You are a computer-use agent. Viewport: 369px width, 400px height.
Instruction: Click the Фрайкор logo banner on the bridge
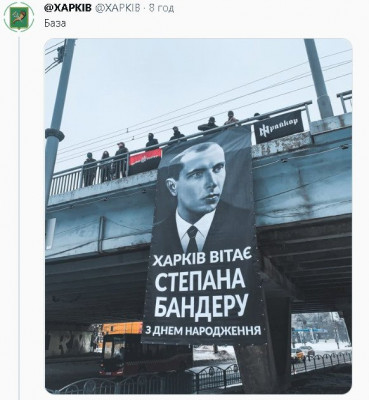(x=279, y=128)
